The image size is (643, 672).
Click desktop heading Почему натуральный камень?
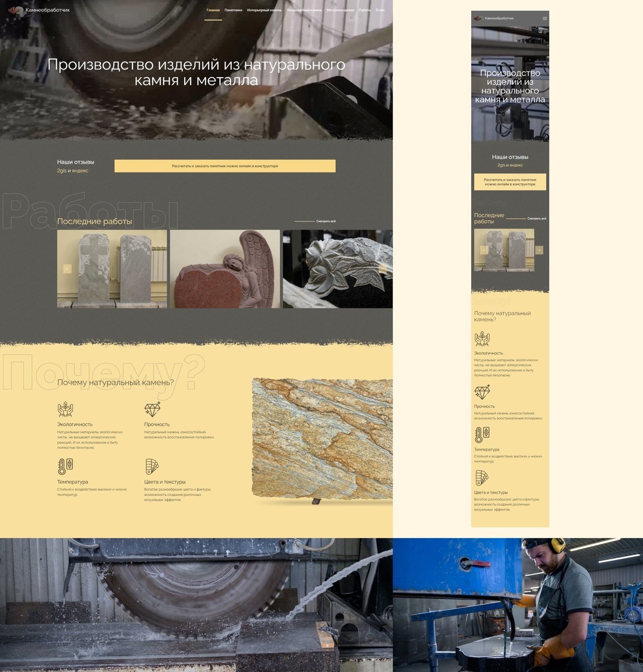116,382
